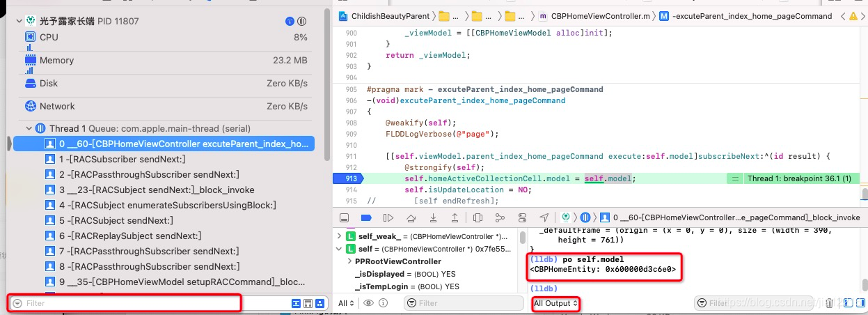Screen dimensions: 868x315
Task: Select frame 2 -[RACPassthroughSubscriber sendNext:]
Action: [164, 175]
